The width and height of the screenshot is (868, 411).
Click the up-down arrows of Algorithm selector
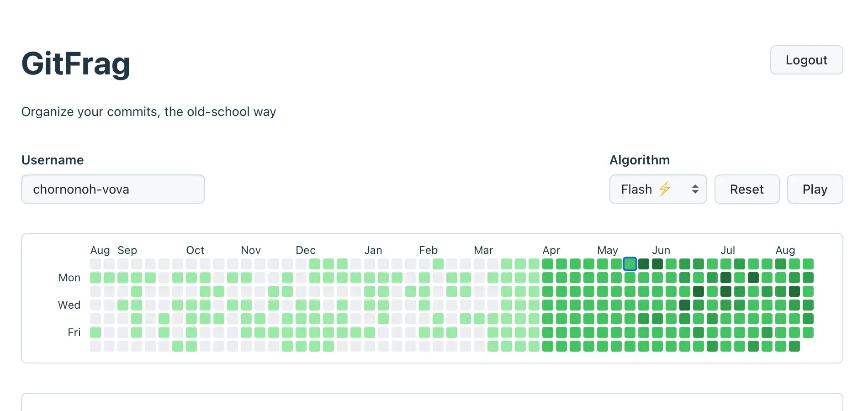click(695, 189)
